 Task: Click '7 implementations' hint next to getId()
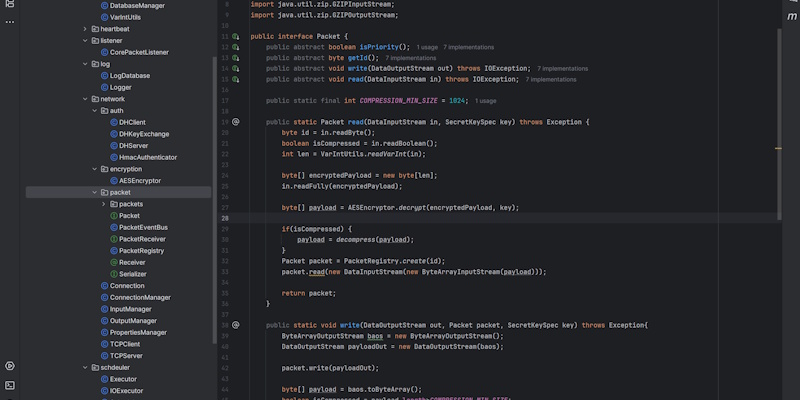pos(411,58)
